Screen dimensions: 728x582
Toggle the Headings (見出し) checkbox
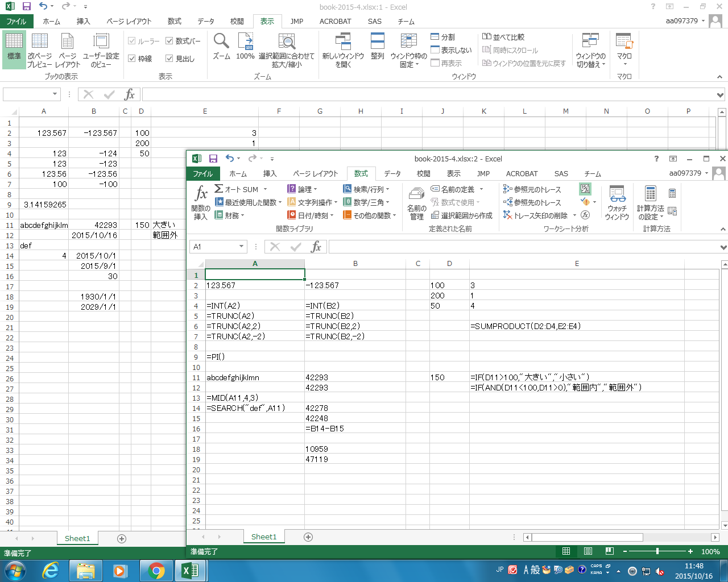pyautogui.click(x=169, y=59)
